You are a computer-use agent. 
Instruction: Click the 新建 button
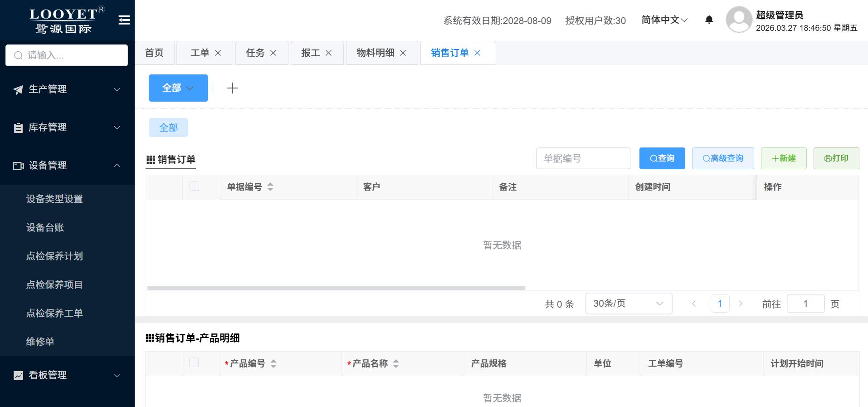tap(784, 158)
